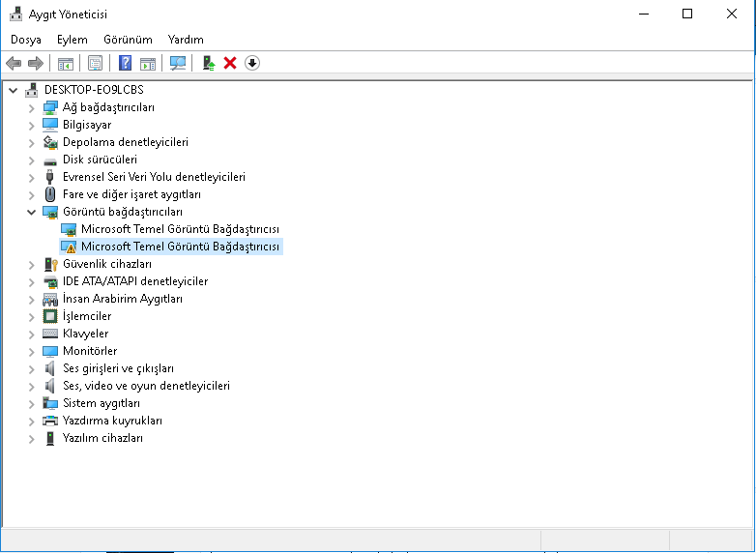The height and width of the screenshot is (553, 756).
Task: Select IDE ATA/ATAPI denetleyiciler label
Action: coord(135,281)
